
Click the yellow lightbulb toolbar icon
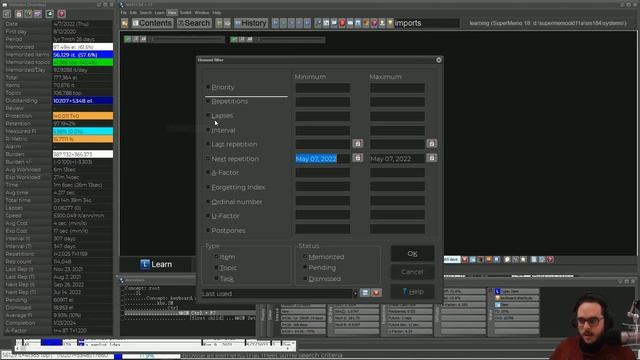390,23
